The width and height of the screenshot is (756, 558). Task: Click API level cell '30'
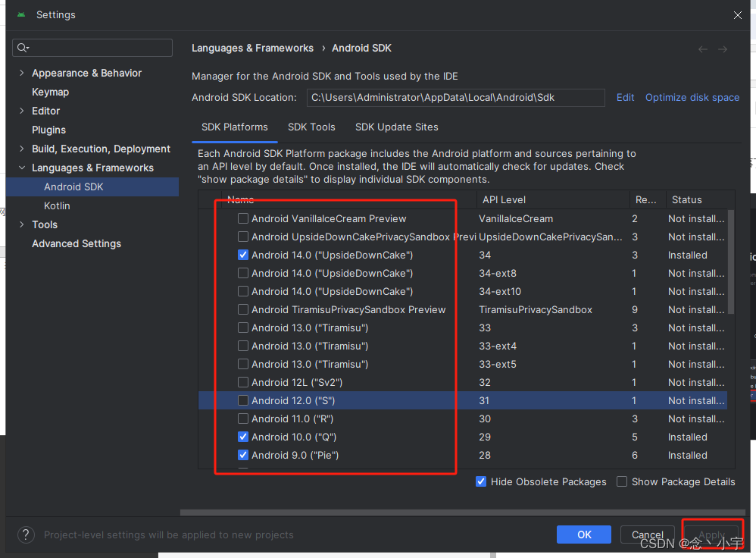[x=485, y=419]
